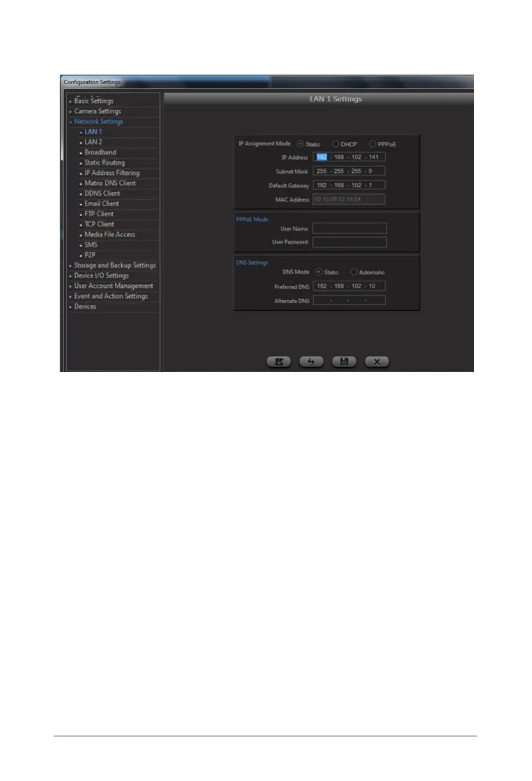
Task: Open IP Address Filtering page
Action: coord(112,173)
